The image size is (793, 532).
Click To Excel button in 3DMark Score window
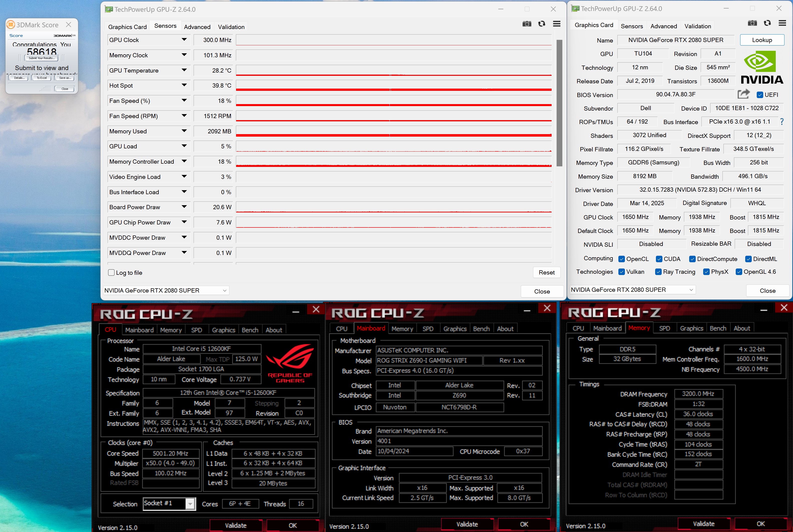pyautogui.click(x=42, y=78)
